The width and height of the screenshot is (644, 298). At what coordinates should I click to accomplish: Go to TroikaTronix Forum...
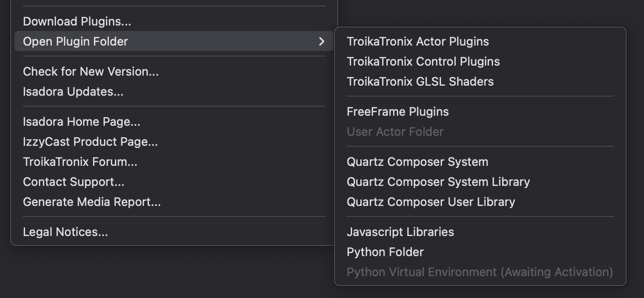(x=80, y=162)
